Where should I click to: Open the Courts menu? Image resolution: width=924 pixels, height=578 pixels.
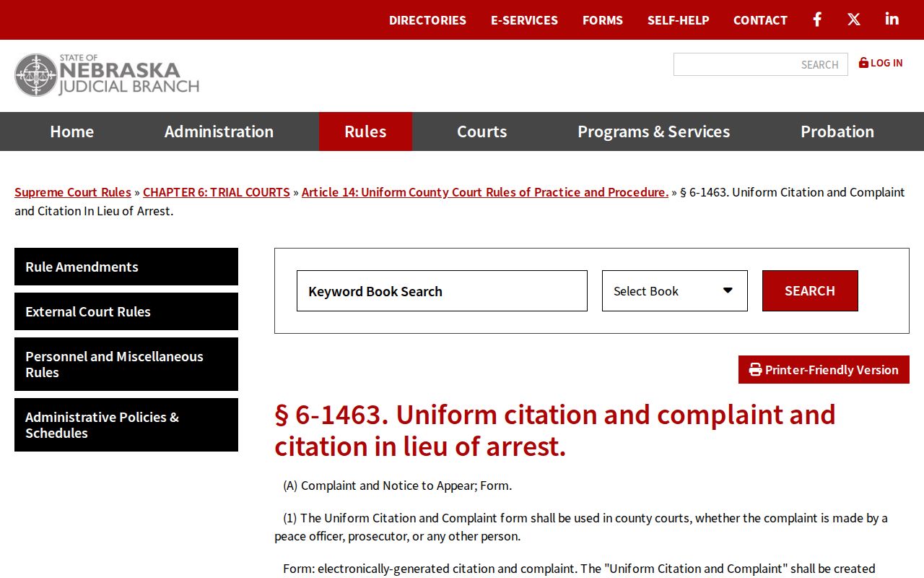(x=482, y=131)
